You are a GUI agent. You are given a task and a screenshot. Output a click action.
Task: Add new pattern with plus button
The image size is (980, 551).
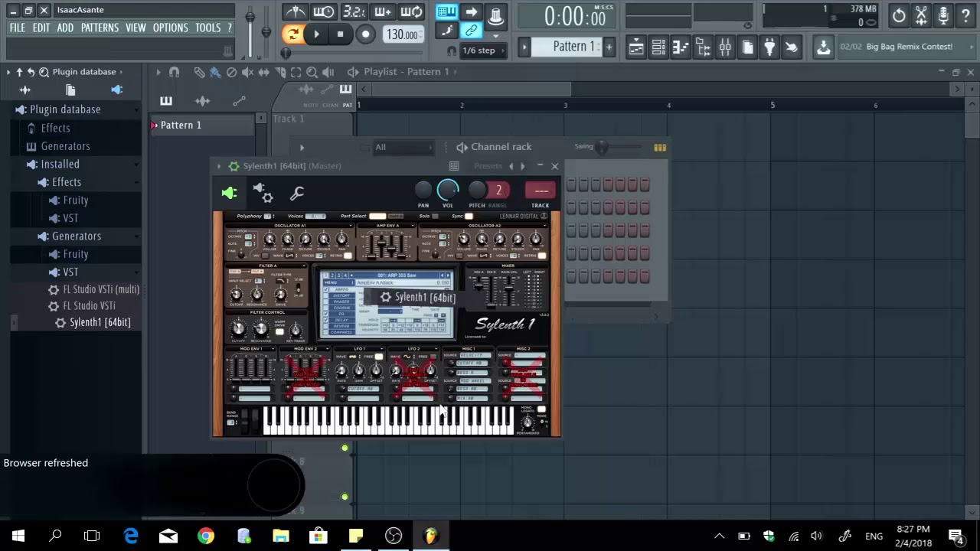609,47
